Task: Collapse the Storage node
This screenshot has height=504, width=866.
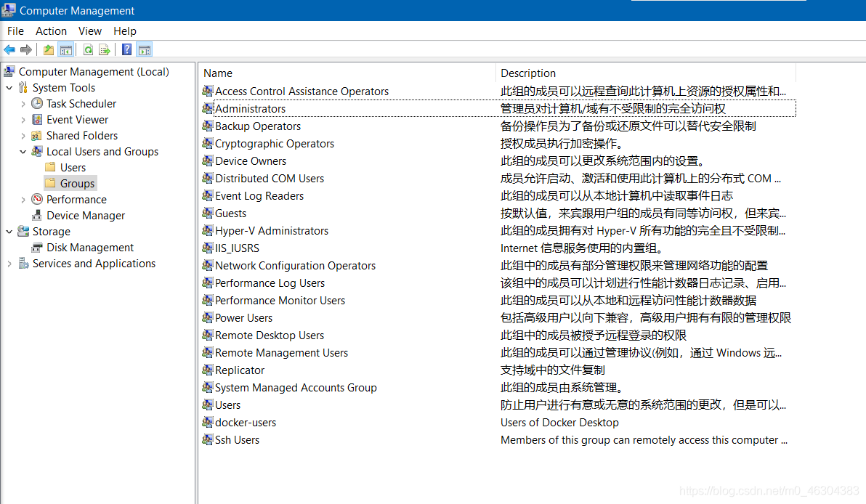Action: [x=9, y=232]
